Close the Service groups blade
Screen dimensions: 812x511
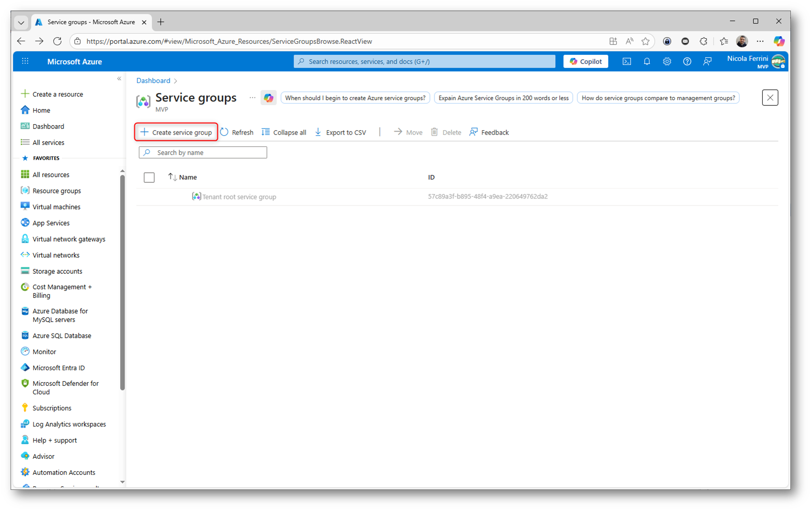pos(770,97)
